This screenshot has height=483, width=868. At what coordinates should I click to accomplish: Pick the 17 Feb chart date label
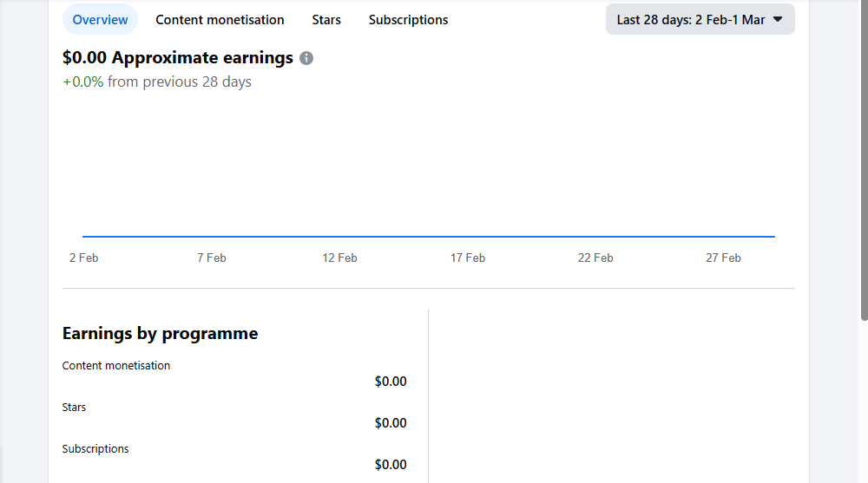click(467, 258)
